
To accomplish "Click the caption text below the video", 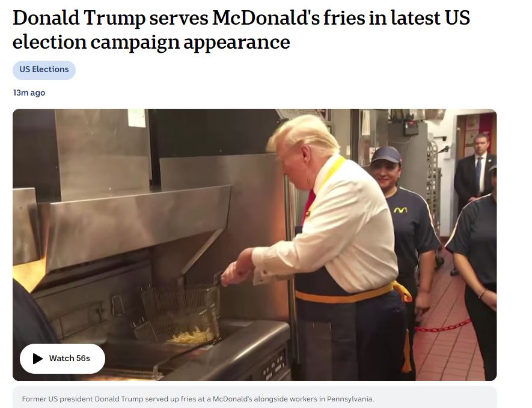I will (198, 399).
